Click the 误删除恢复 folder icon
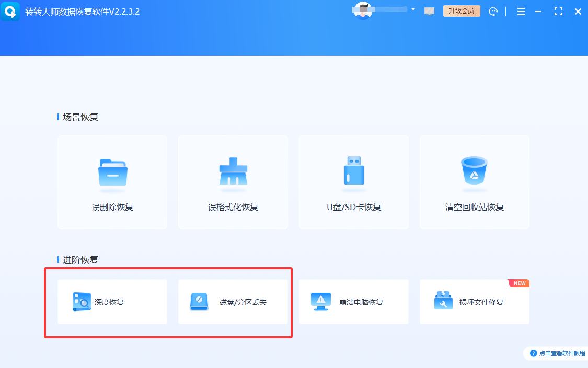588x368 pixels. (x=113, y=172)
